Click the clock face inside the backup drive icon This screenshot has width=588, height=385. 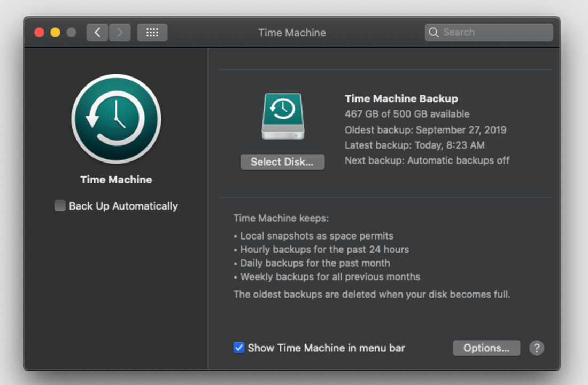(x=282, y=109)
